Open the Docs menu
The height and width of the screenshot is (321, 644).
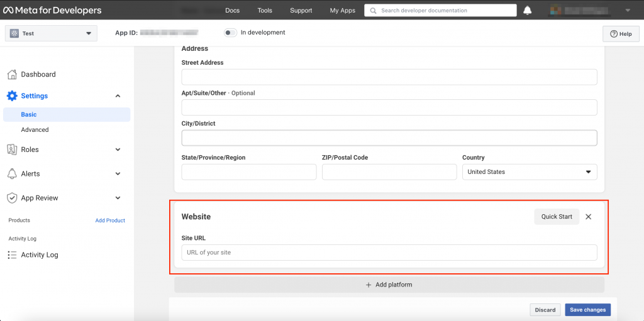coord(232,11)
